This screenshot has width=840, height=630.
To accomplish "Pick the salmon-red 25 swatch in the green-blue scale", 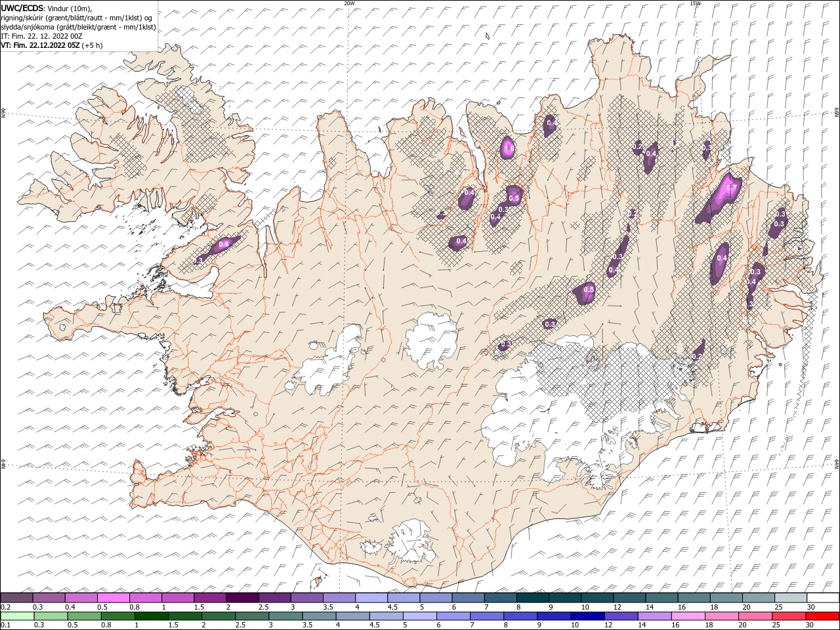I will (787, 616).
